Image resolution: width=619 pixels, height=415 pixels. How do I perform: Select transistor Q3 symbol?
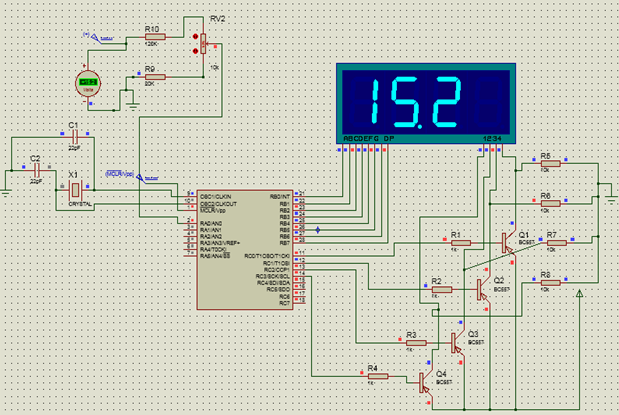tap(457, 342)
